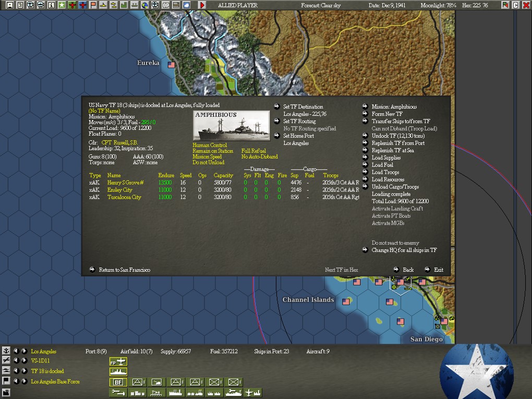Image resolution: width=532 pixels, height=399 pixels.
Task: Change Mission: Amphibious
Action: 394,106
